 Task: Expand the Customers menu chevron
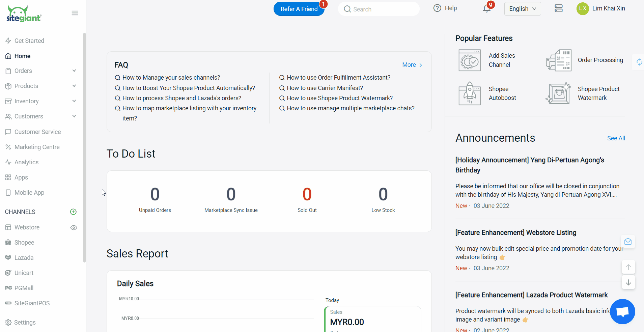click(x=74, y=116)
